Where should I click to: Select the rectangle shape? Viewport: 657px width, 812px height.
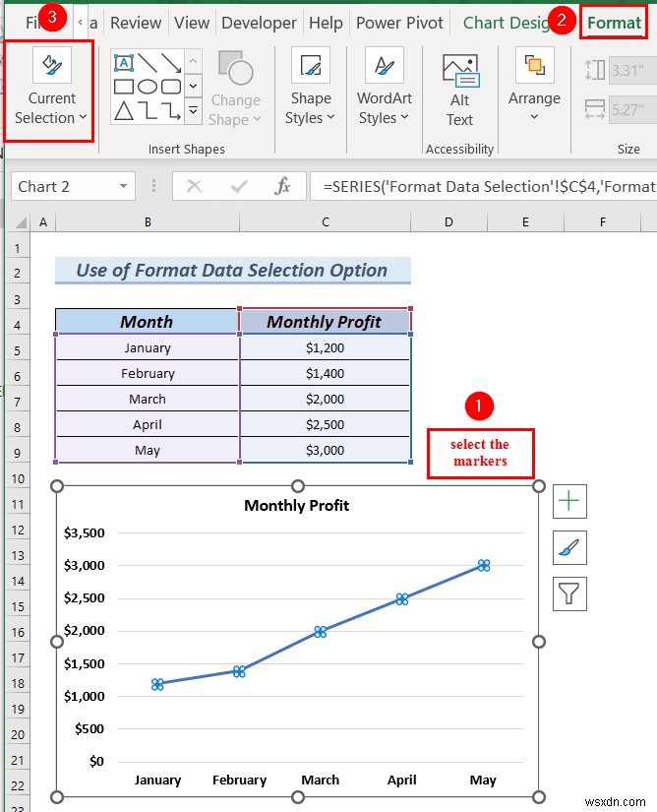124,86
